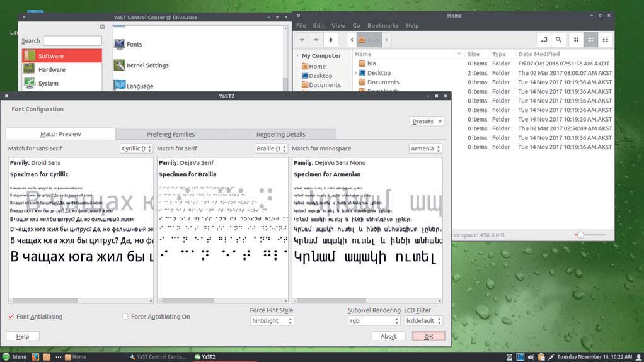Click the Abort button

[388, 336]
